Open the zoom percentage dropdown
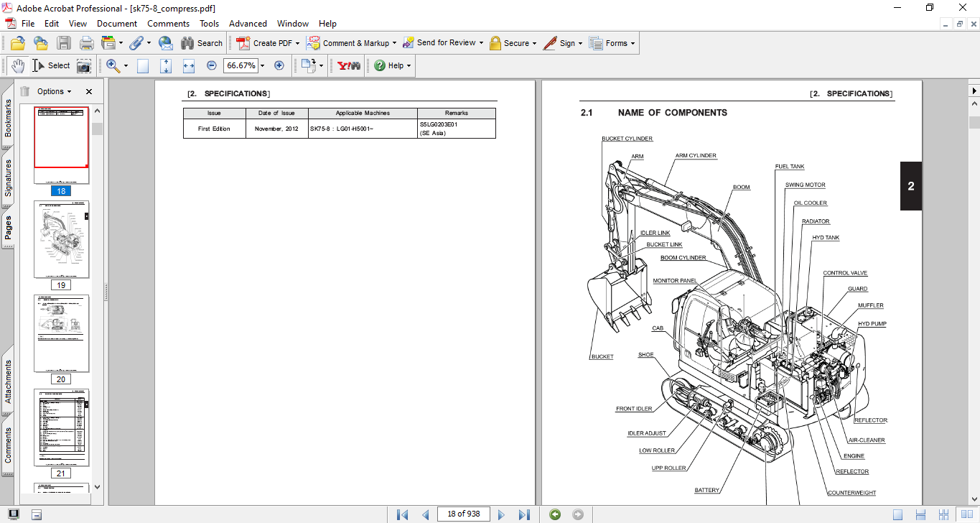The height and width of the screenshot is (523, 980). coord(262,65)
